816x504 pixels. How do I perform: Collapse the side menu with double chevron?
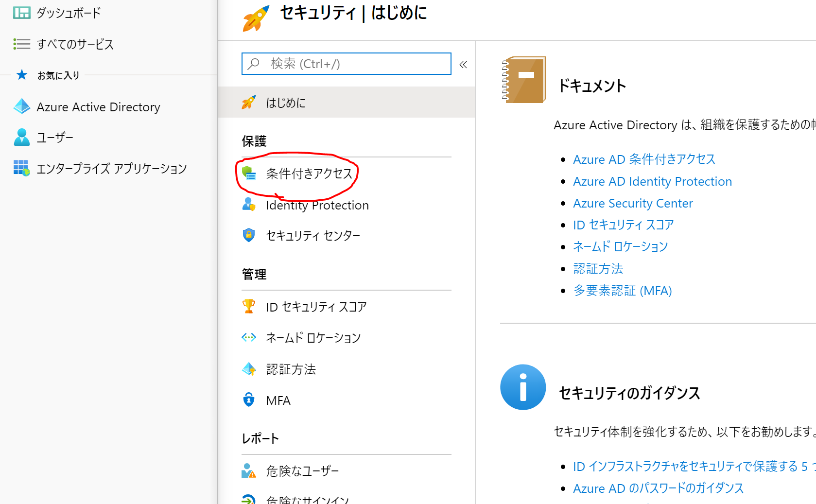[x=463, y=65]
